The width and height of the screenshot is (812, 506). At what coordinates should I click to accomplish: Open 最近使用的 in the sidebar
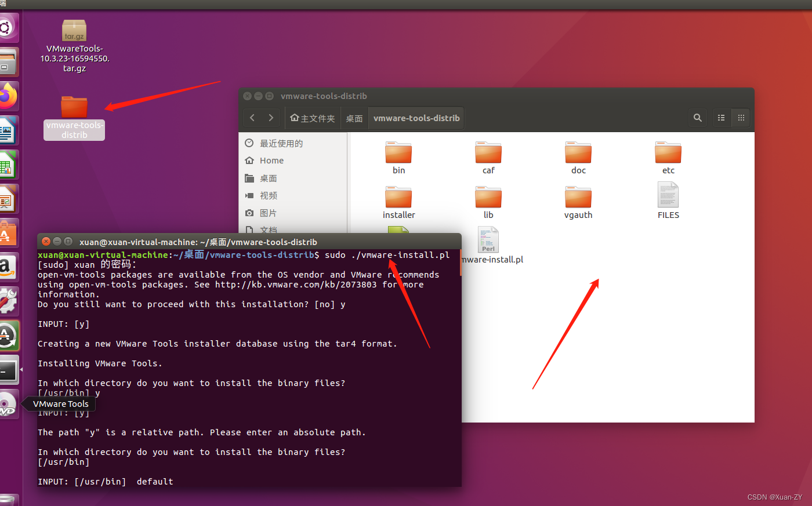pos(293,143)
